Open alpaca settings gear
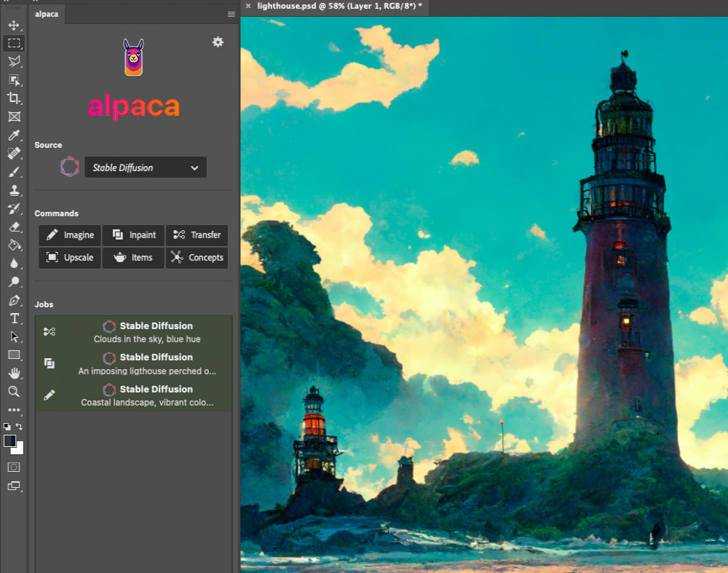 [218, 42]
